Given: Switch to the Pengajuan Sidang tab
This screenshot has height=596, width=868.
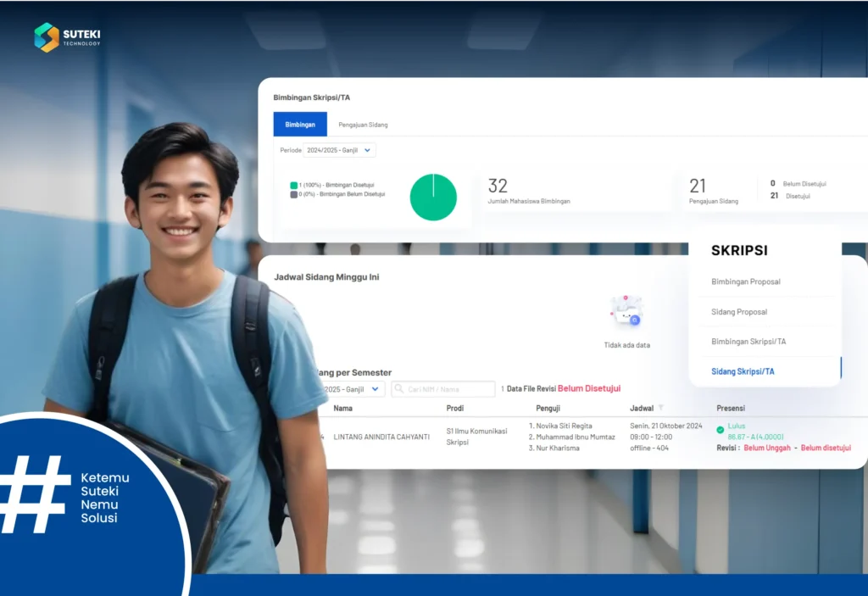Looking at the screenshot, I should [x=363, y=124].
